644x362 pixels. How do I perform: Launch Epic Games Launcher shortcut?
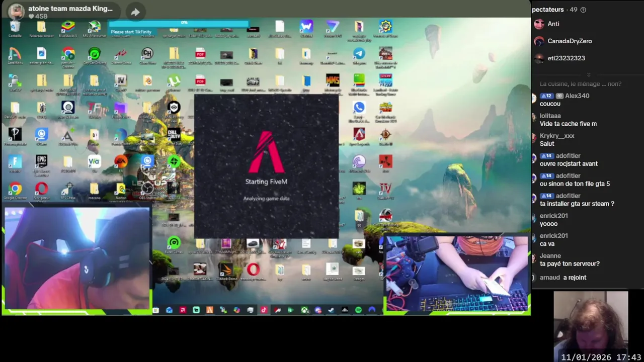tap(41, 165)
